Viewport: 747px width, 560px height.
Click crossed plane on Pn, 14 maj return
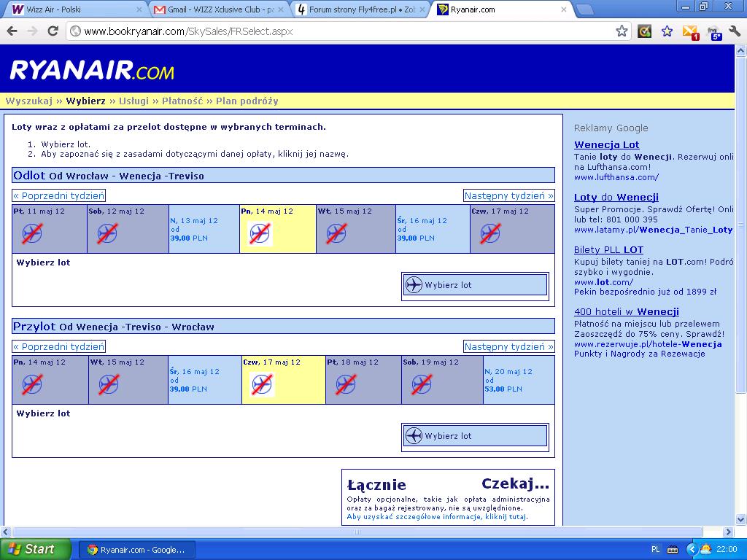(x=32, y=384)
